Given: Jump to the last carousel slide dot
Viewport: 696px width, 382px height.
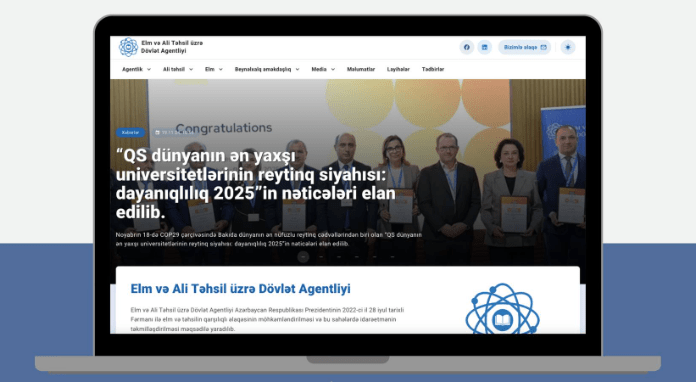Looking at the screenshot, I should pos(392,256).
